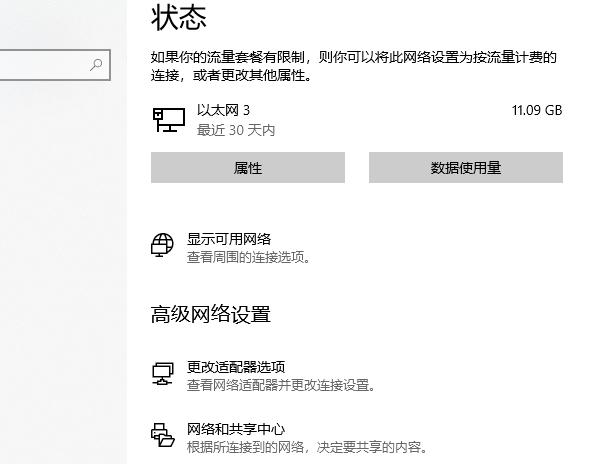This screenshot has width=600, height=464.
Task: Click 根据所连接到的网络 sharing description
Action: coord(307,447)
